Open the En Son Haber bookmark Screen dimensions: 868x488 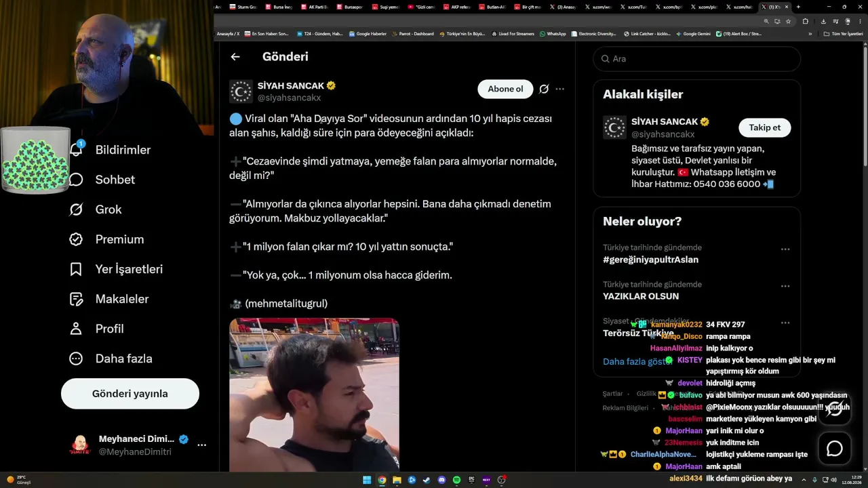[267, 34]
